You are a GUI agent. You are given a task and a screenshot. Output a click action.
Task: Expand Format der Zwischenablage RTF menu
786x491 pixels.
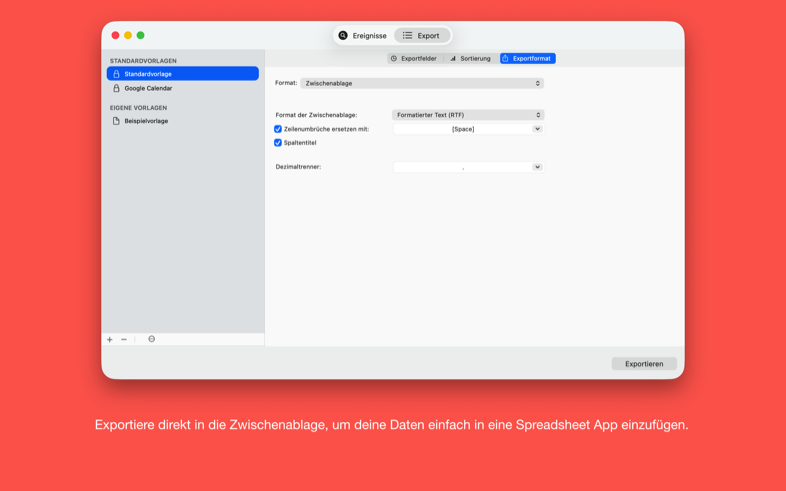click(x=467, y=115)
